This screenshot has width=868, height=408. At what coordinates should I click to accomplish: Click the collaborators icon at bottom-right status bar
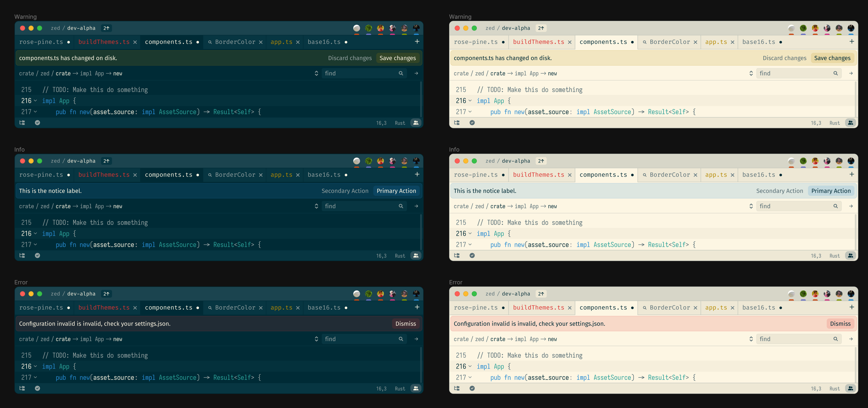click(x=416, y=123)
